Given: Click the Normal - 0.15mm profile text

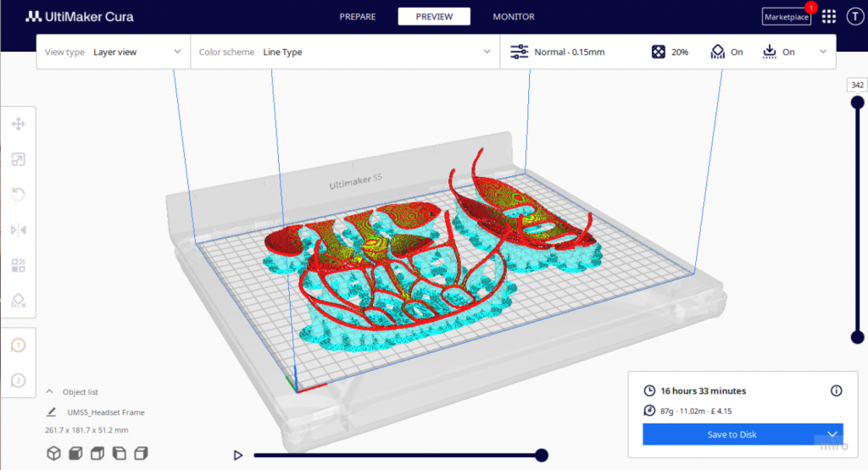Looking at the screenshot, I should pyautogui.click(x=570, y=52).
